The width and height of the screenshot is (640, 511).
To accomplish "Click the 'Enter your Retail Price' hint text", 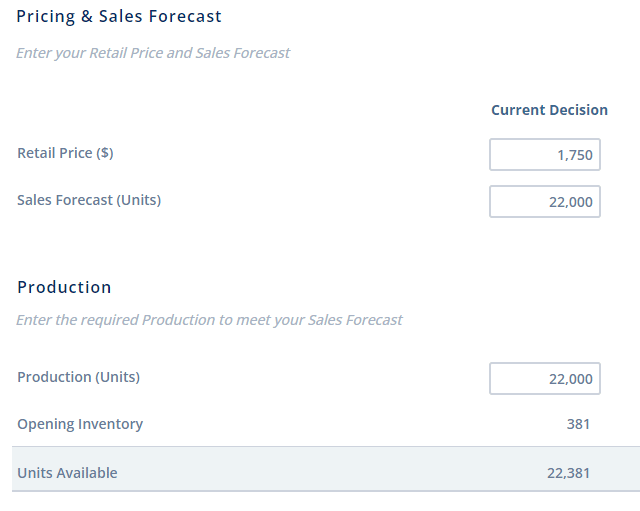I will (x=153, y=53).
